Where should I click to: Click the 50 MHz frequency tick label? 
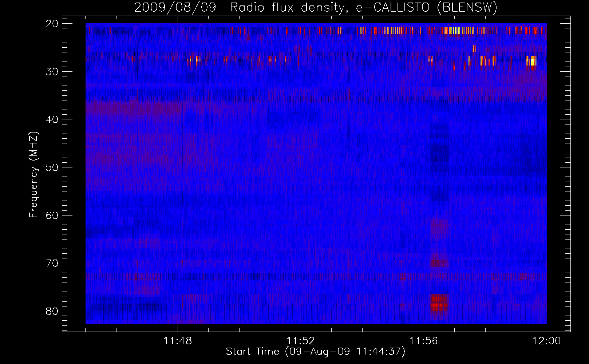(x=52, y=167)
